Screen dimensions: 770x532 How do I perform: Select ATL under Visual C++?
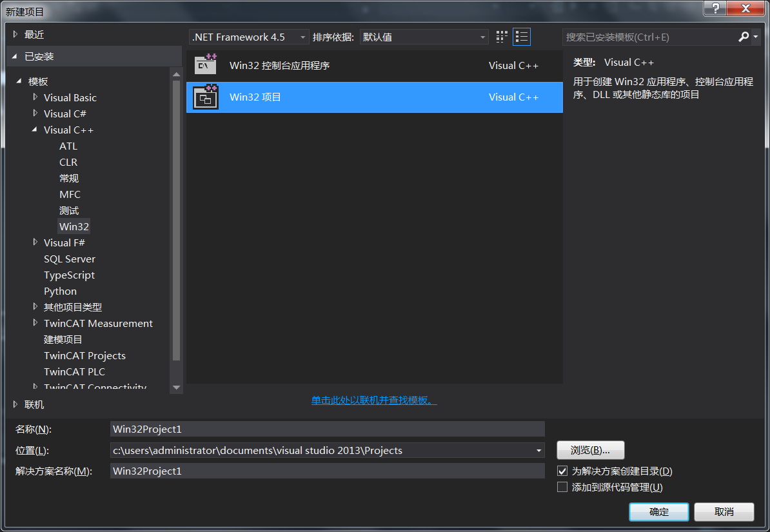pos(68,146)
